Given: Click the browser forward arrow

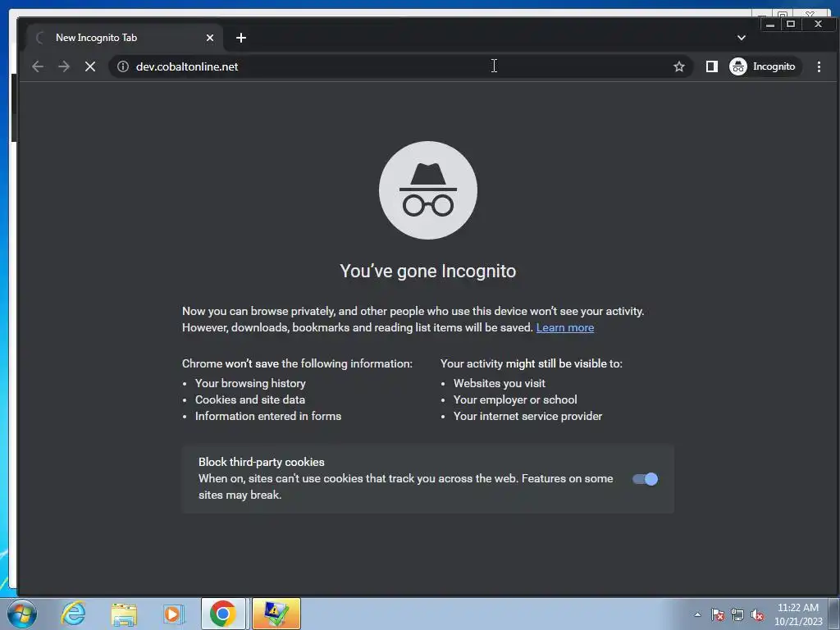Looking at the screenshot, I should [64, 66].
